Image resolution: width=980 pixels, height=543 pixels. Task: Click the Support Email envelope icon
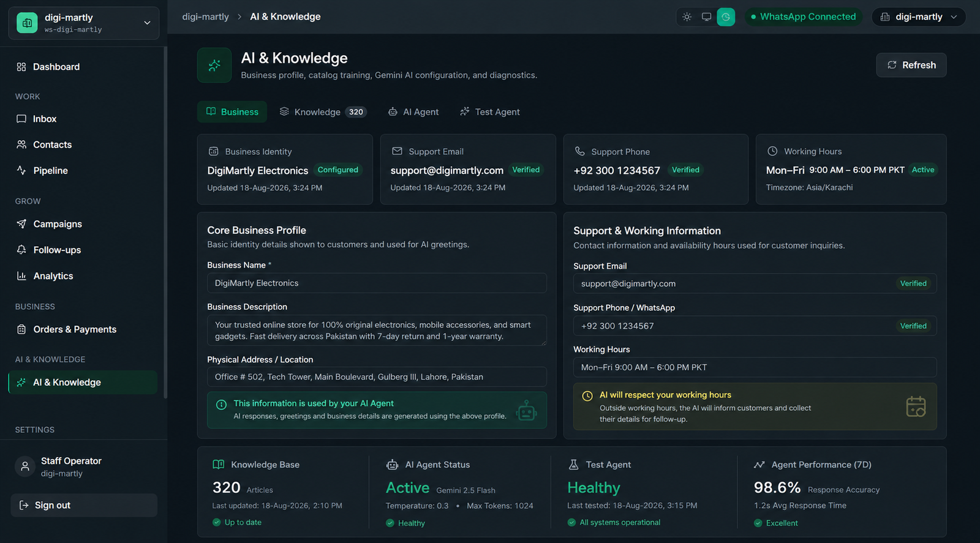[x=397, y=151]
